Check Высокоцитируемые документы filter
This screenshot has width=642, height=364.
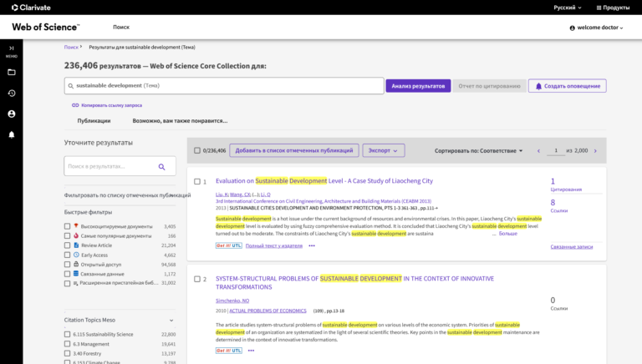(67, 226)
